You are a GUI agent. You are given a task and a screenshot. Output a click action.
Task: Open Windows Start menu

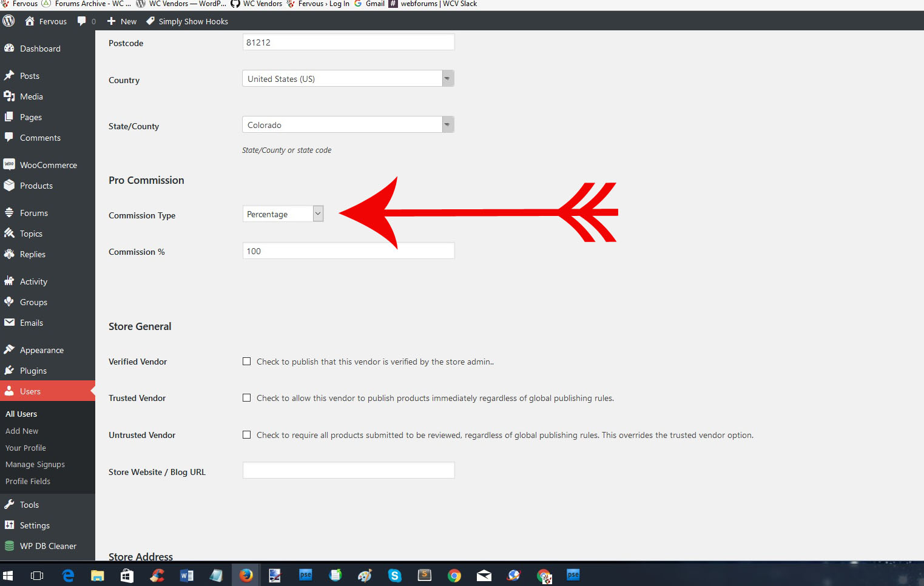[x=8, y=575]
